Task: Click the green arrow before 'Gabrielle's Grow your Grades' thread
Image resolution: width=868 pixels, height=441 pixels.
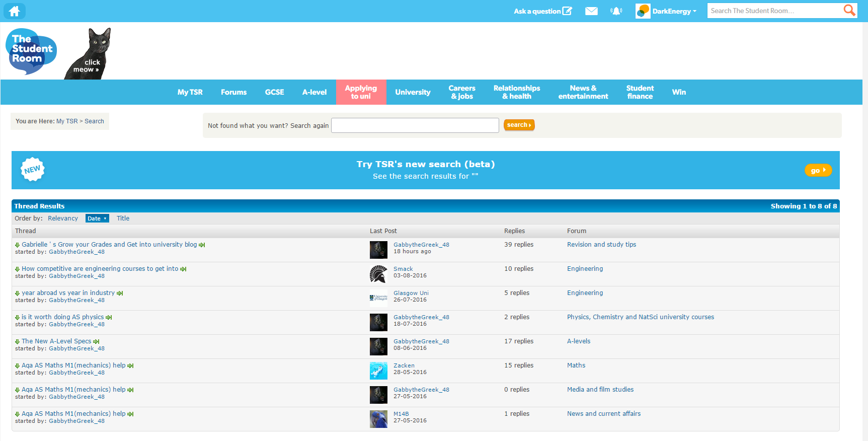Action: pos(18,245)
